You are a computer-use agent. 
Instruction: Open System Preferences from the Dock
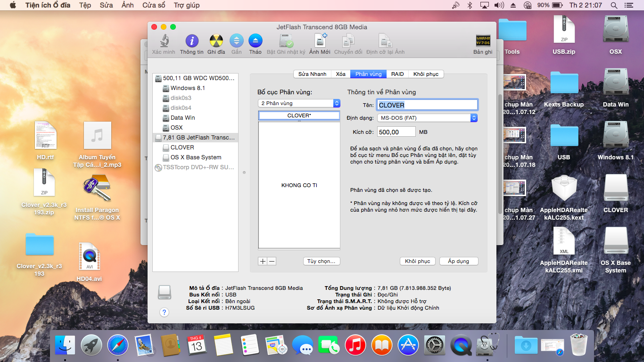pyautogui.click(x=435, y=345)
